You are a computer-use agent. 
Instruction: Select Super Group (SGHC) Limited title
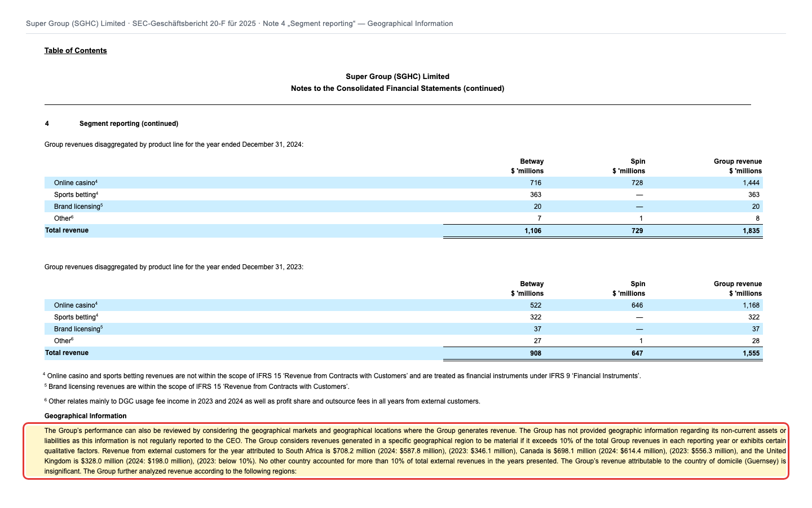click(x=398, y=77)
